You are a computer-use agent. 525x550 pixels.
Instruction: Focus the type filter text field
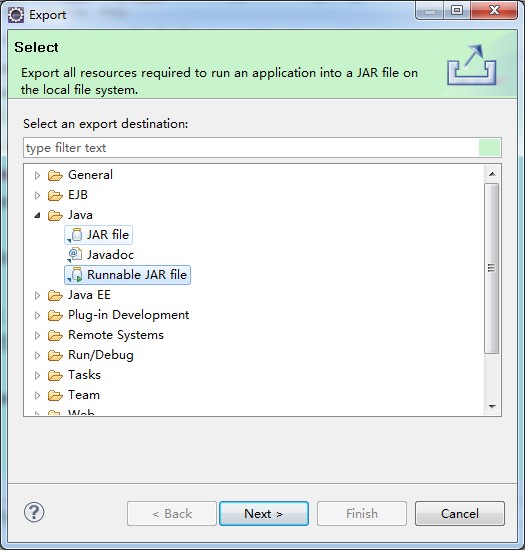(262, 148)
